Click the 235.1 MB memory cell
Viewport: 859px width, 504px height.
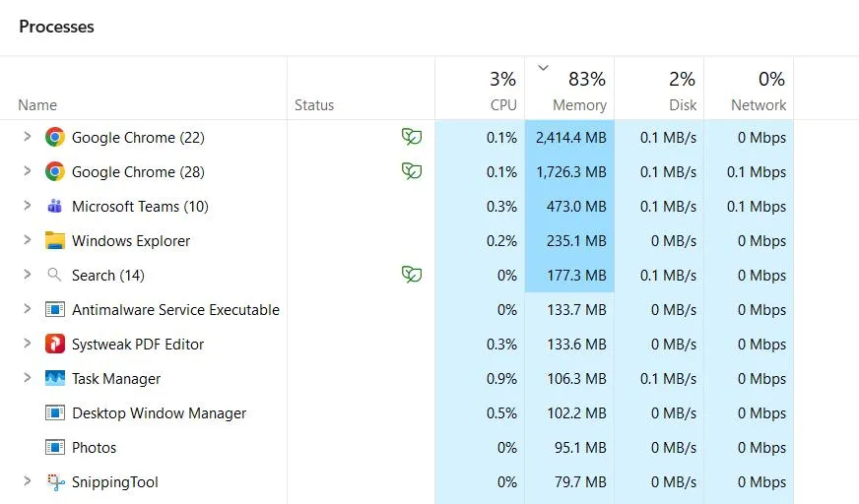(569, 241)
